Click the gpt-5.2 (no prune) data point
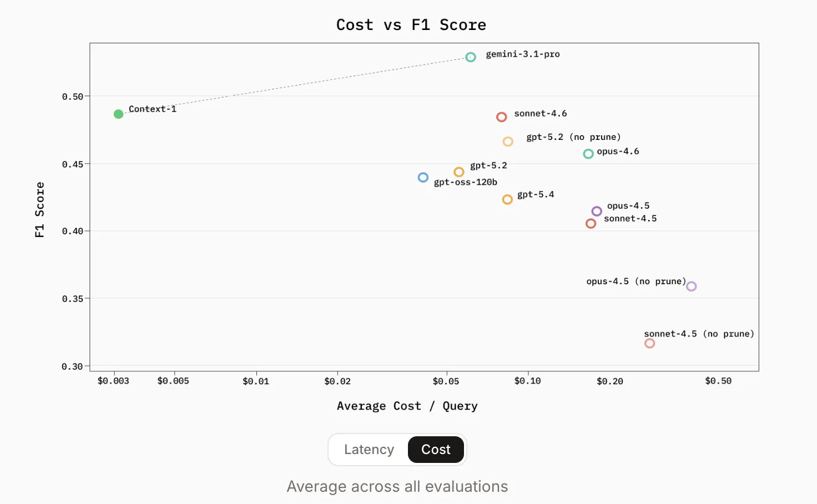 click(x=508, y=142)
